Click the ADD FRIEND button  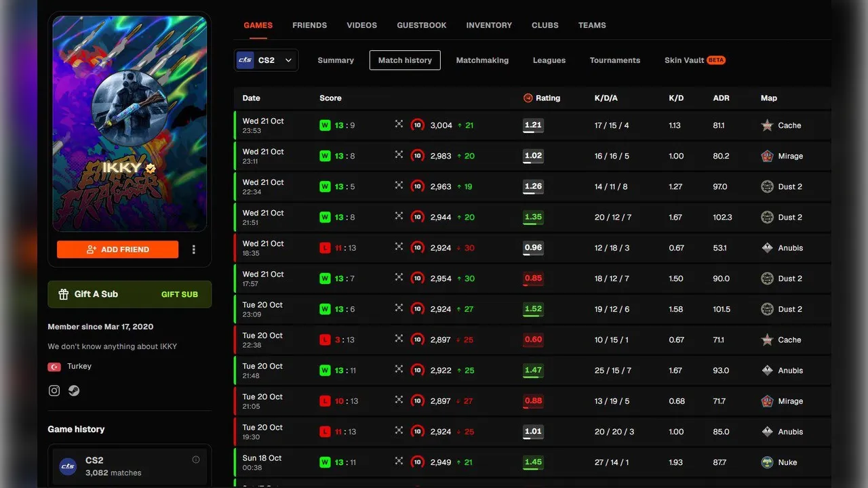[118, 249]
